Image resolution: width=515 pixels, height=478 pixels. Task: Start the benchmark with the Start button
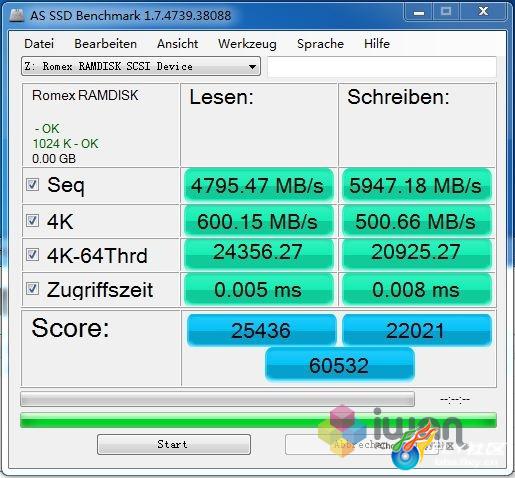point(174,444)
